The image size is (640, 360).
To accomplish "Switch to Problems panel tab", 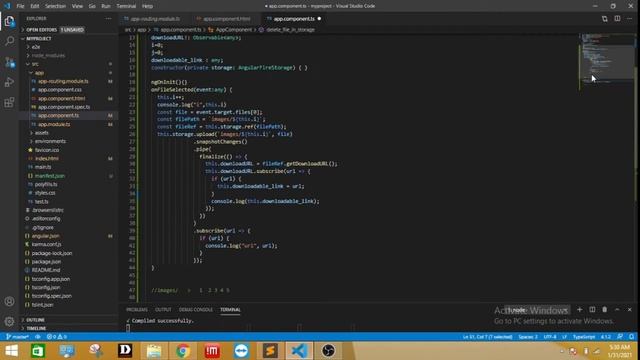I will pyautogui.click(x=137, y=310).
